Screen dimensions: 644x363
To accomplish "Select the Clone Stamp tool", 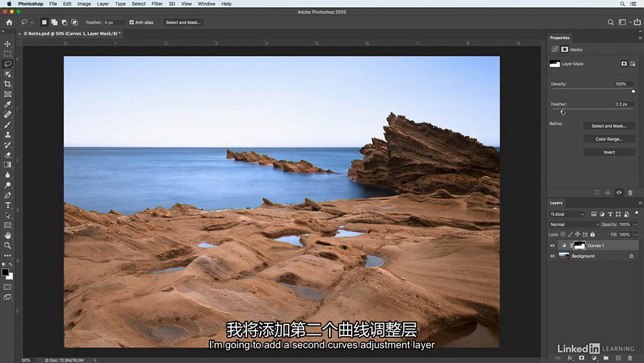I will (x=7, y=134).
